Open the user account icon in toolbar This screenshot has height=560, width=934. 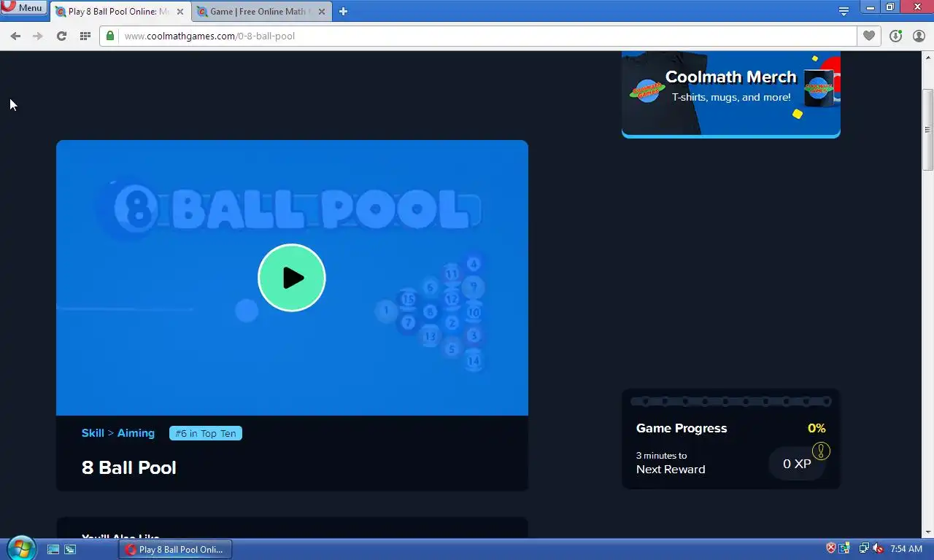[x=919, y=36]
